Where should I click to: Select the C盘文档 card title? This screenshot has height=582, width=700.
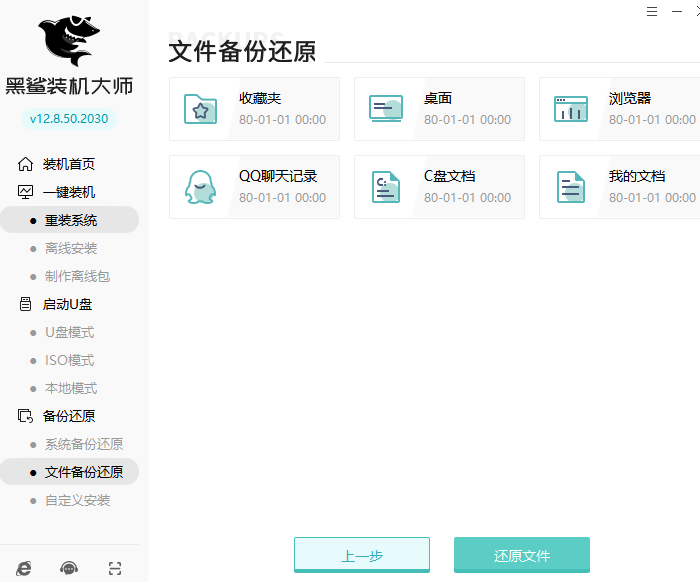pyautogui.click(x=449, y=176)
